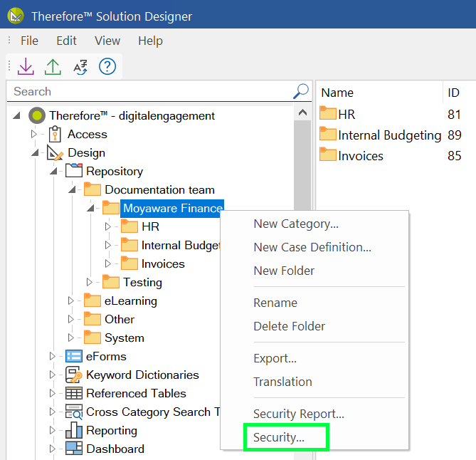Click the search magnifier icon
The width and height of the screenshot is (476, 460).
(x=301, y=91)
